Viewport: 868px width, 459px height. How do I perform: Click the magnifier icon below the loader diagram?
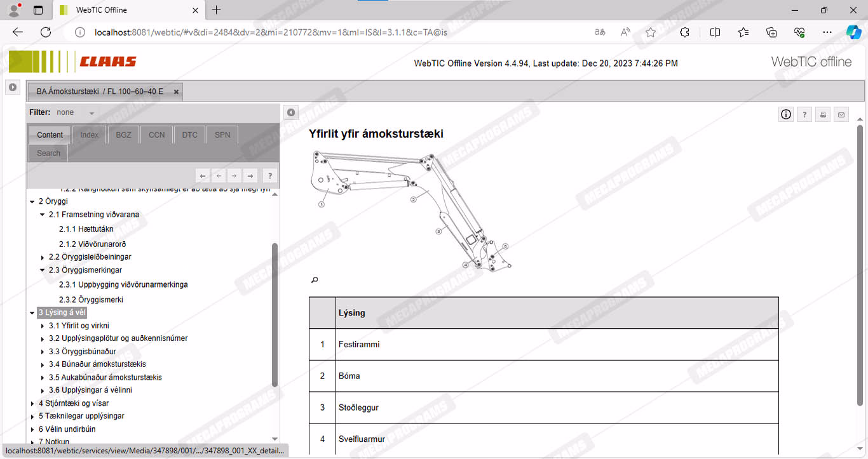coord(314,280)
